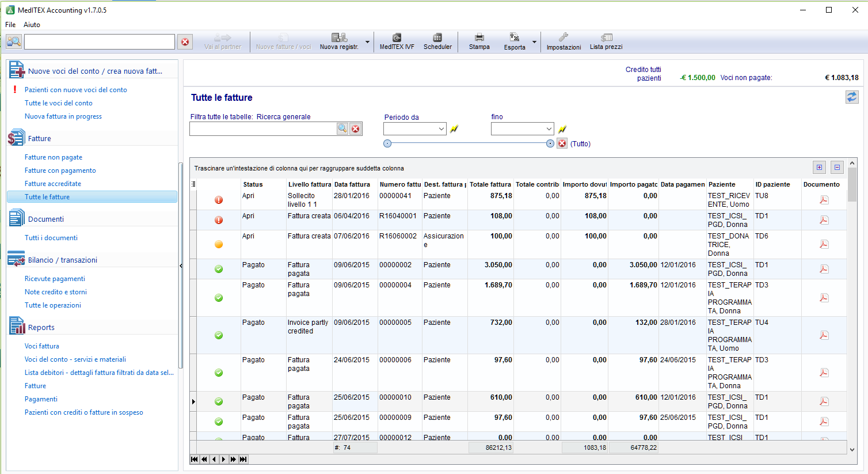868x474 pixels.
Task: Click the Ricerca generale filter input field
Action: (263, 129)
